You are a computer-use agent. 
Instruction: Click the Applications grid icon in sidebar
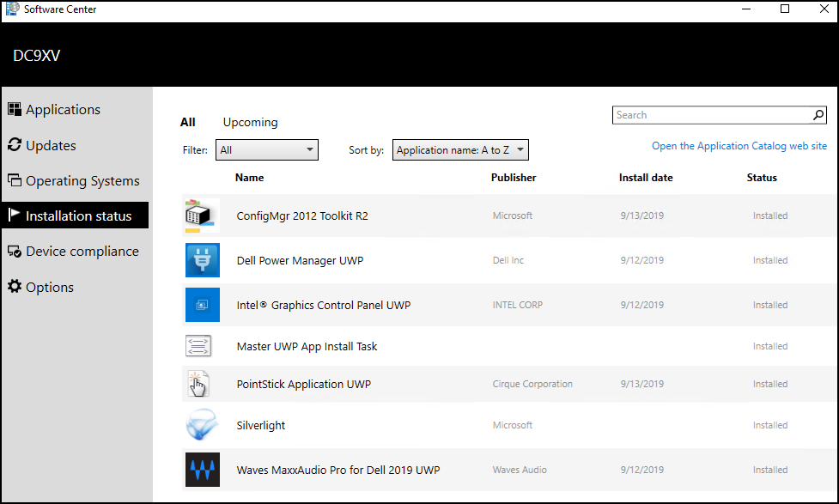15,109
